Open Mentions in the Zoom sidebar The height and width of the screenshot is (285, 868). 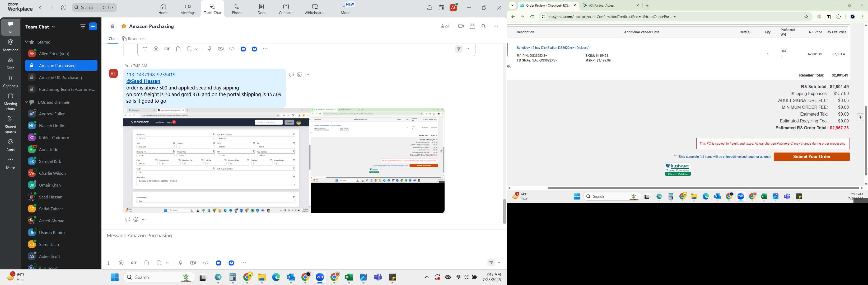pos(11,45)
